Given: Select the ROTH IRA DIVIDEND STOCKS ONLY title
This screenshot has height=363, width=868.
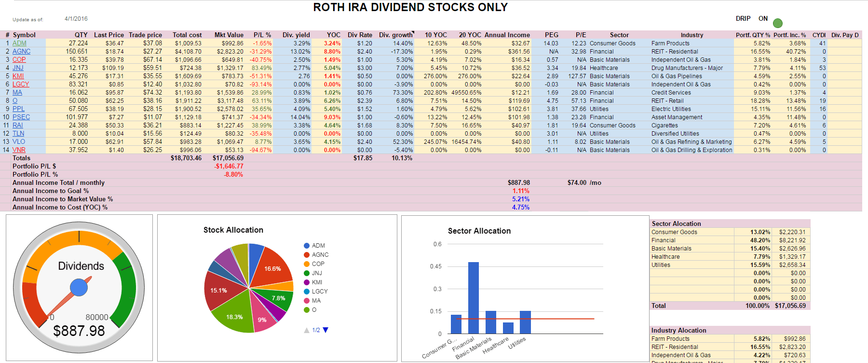Looking at the screenshot, I should [410, 7].
